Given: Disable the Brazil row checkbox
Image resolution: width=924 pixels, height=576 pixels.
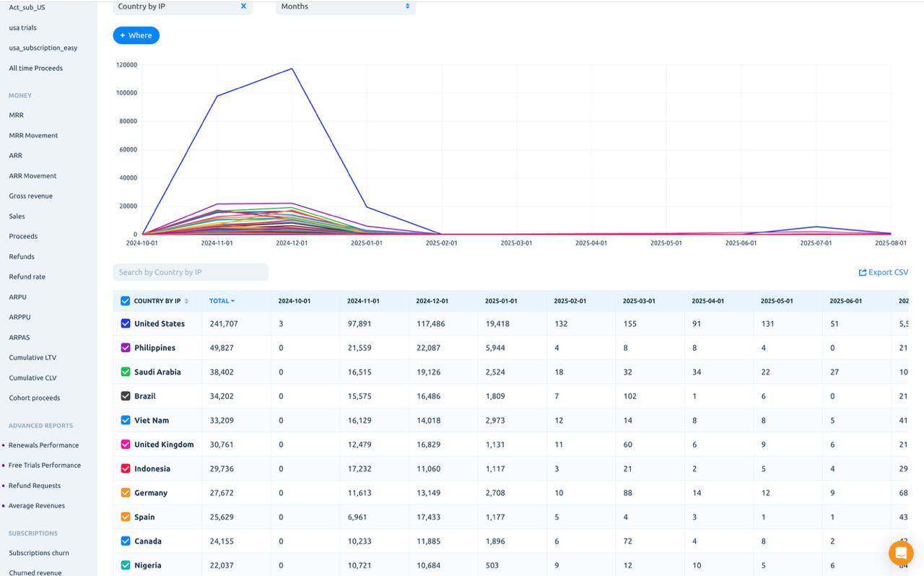Looking at the screenshot, I should pos(126,396).
